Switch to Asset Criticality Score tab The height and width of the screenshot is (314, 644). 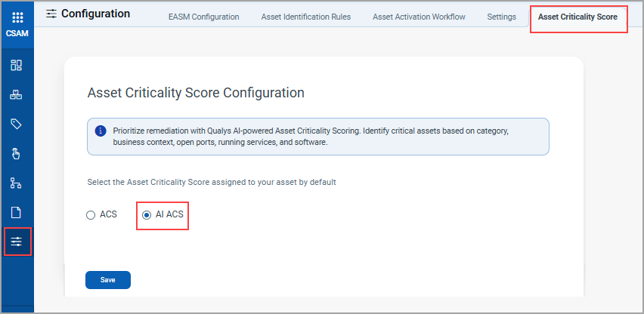click(577, 17)
